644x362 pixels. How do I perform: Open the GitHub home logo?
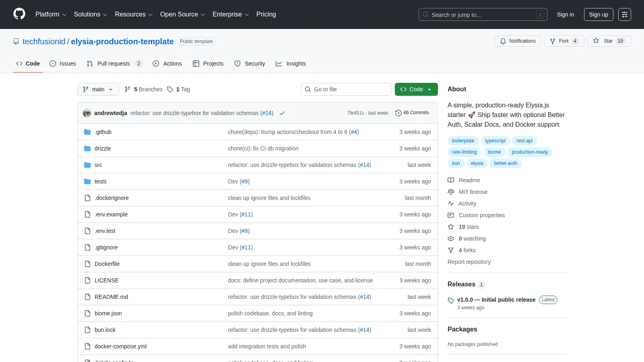[x=19, y=14]
